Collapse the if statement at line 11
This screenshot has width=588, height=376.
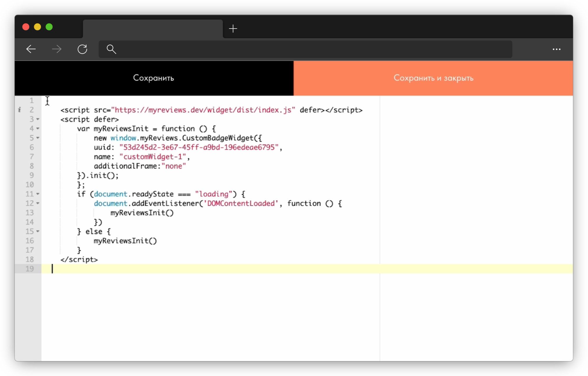coord(38,194)
